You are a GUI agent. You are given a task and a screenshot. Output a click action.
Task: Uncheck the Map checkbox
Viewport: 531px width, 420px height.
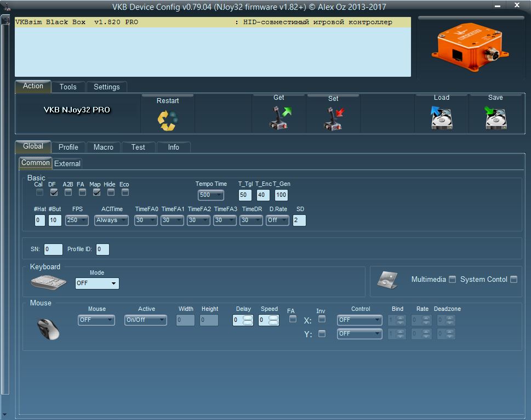click(96, 192)
